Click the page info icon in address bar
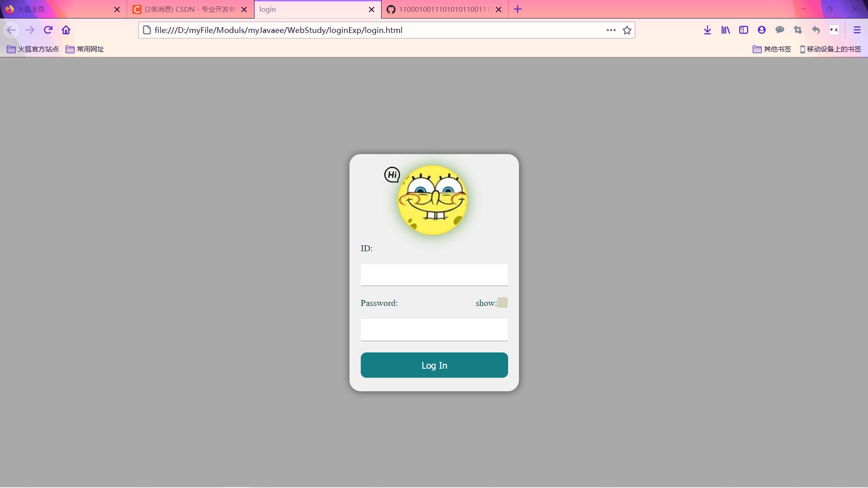This screenshot has height=488, width=868. (146, 30)
